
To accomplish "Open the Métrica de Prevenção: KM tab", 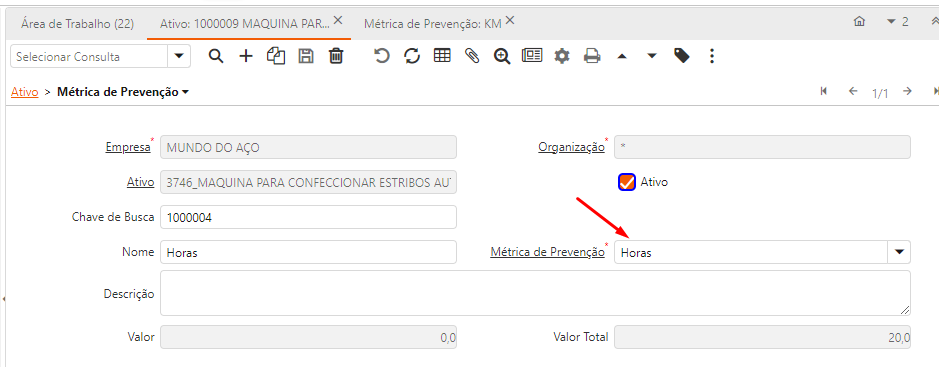I will pos(432,23).
